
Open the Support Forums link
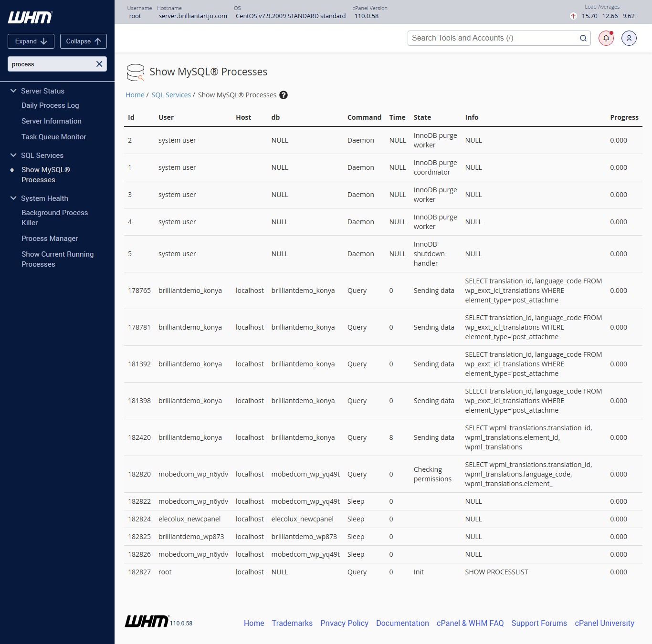(539, 623)
